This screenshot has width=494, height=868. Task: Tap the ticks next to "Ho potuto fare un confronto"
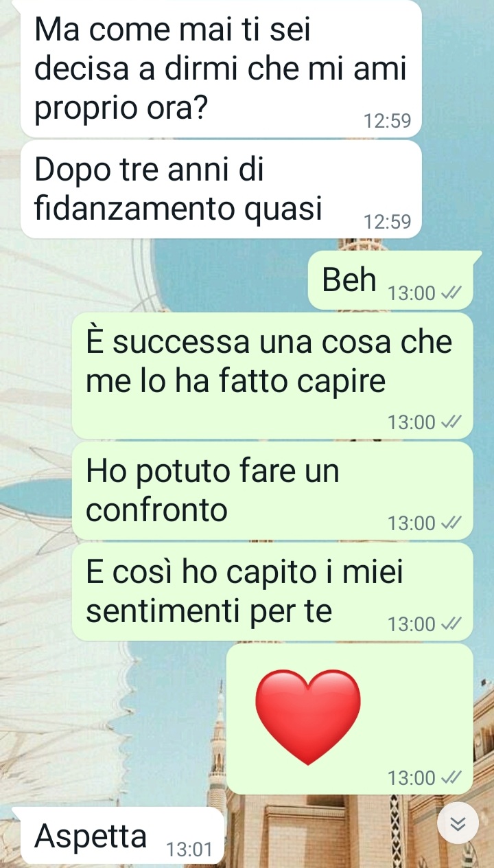coord(450,523)
